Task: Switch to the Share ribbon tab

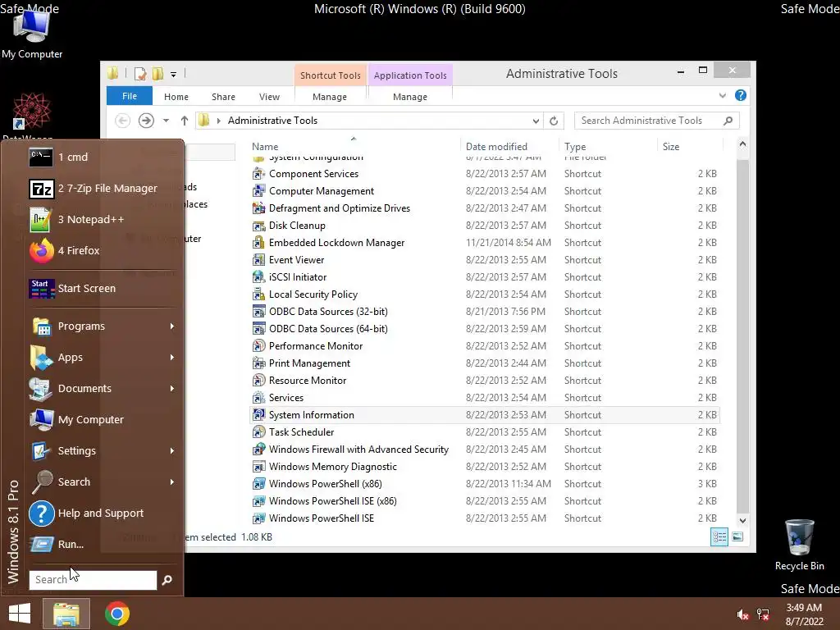Action: tap(223, 97)
